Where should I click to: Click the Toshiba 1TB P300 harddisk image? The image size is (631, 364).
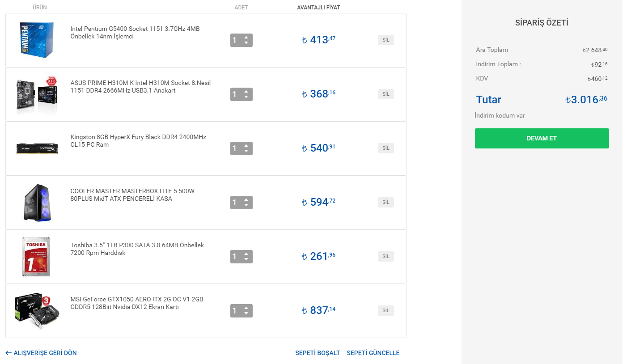(x=36, y=256)
